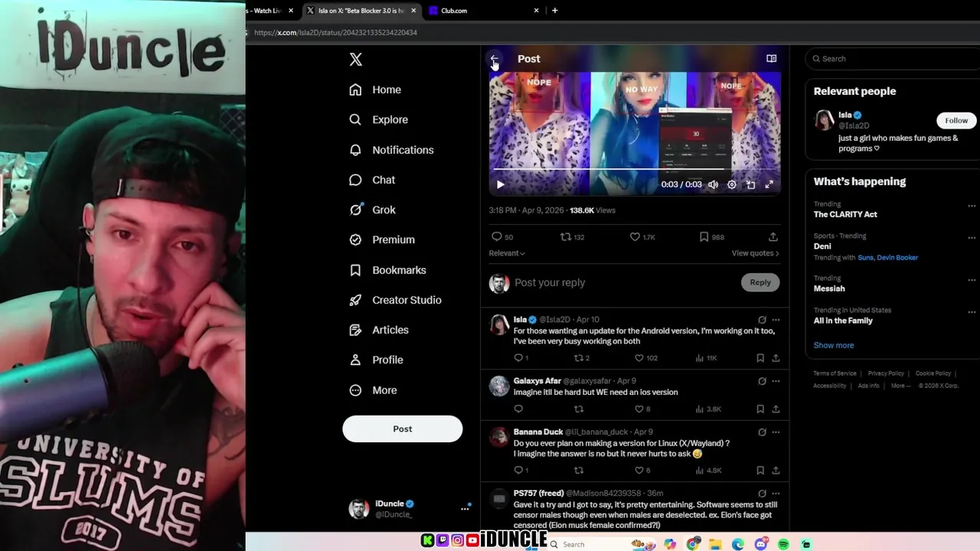Click the white Post button in sidebar
This screenshot has height=551, width=980.
[x=403, y=429]
